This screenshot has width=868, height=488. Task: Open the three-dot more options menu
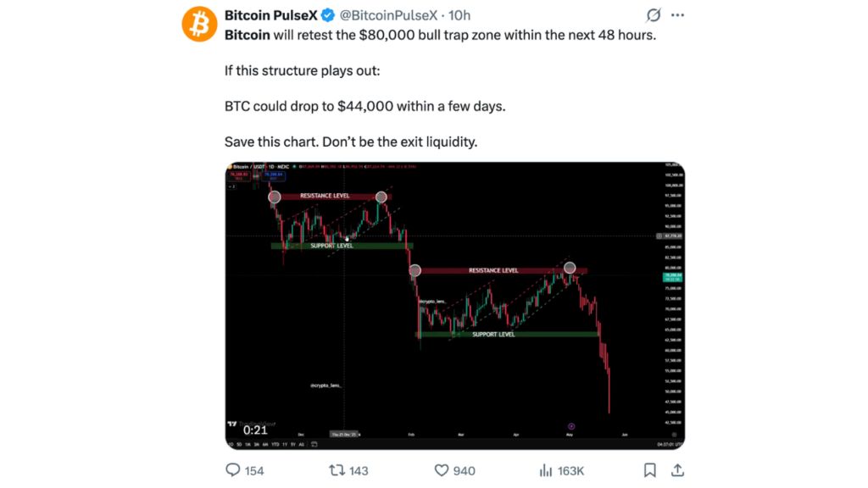coord(677,15)
